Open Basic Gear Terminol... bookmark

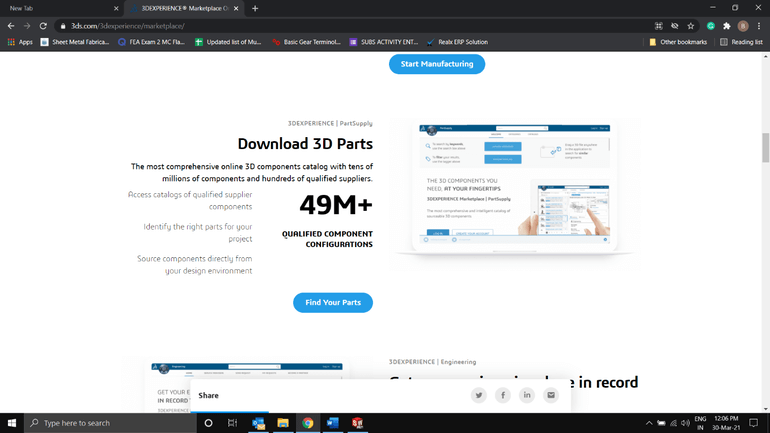click(x=306, y=42)
